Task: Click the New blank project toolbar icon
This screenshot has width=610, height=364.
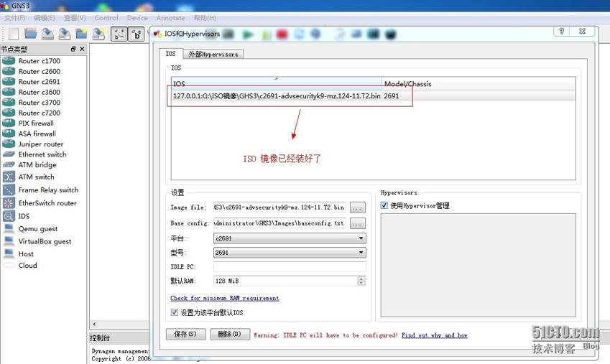Action: (x=14, y=34)
